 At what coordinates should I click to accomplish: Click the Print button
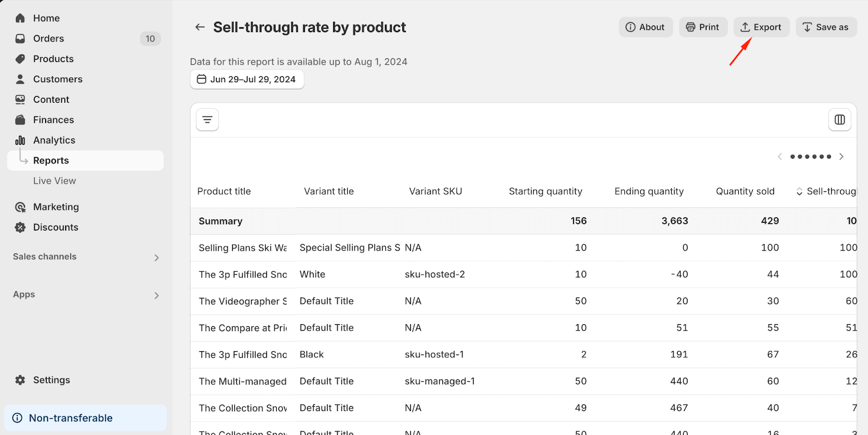click(703, 27)
